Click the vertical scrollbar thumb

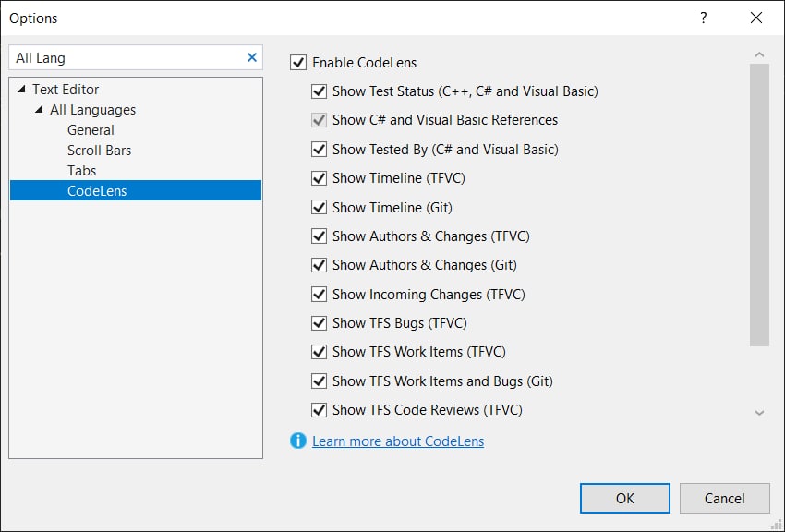pyautogui.click(x=759, y=205)
